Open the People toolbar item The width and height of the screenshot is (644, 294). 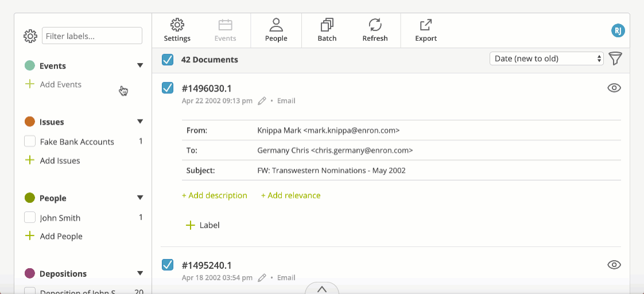coord(276,30)
